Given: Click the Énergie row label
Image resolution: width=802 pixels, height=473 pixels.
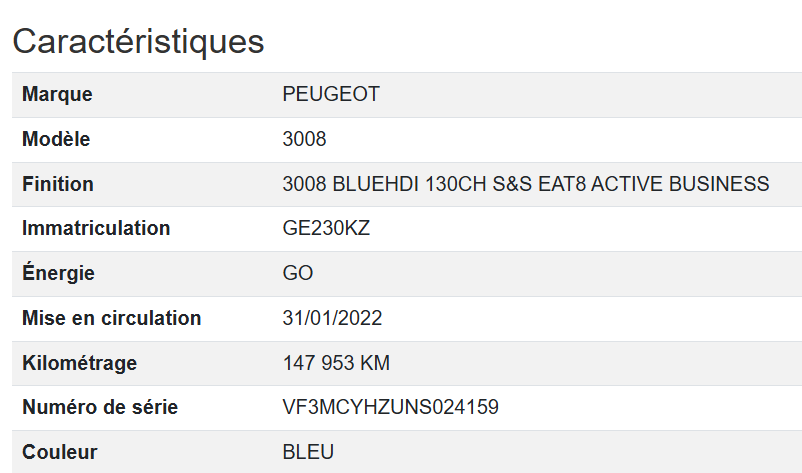Looking at the screenshot, I should (58, 273).
